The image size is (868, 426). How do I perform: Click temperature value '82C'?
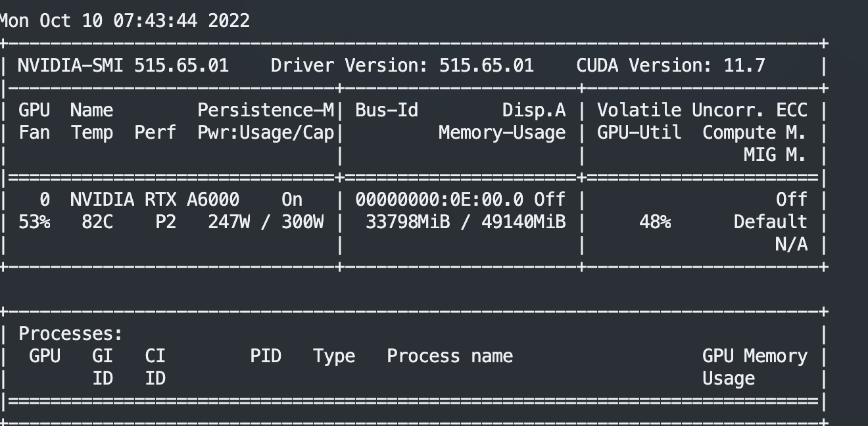pos(97,222)
